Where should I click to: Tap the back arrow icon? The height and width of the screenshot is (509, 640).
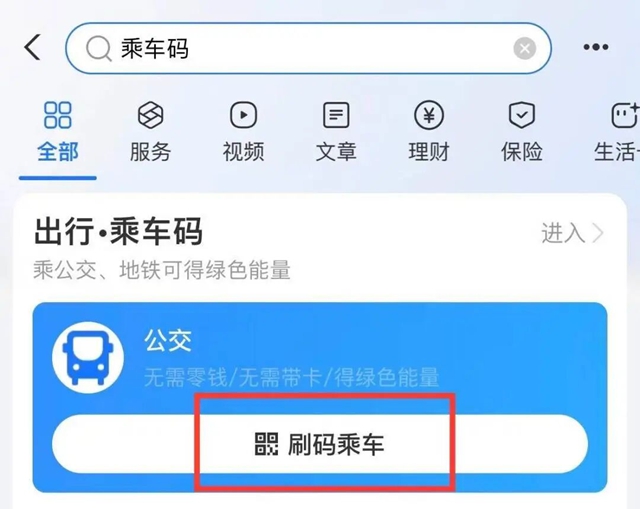[33, 47]
